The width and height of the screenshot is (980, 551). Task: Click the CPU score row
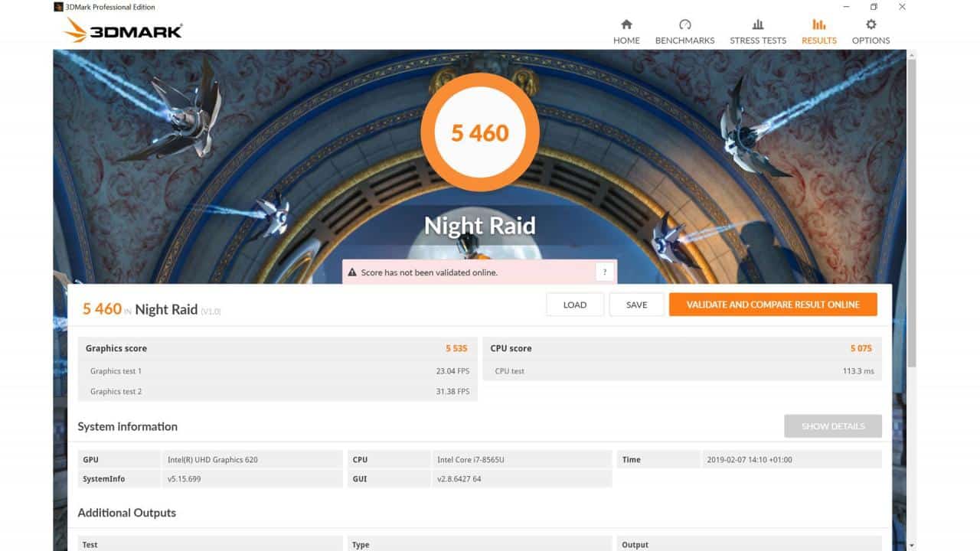point(682,348)
